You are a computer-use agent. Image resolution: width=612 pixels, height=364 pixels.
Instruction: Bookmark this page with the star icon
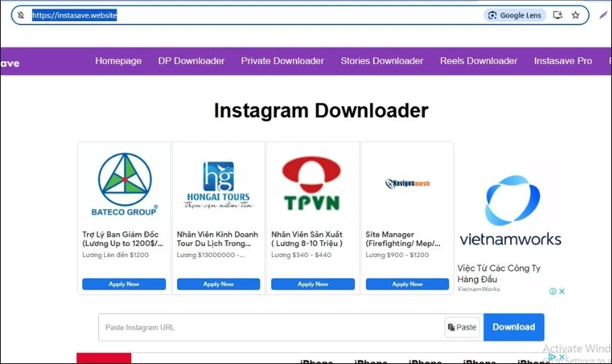pyautogui.click(x=576, y=15)
